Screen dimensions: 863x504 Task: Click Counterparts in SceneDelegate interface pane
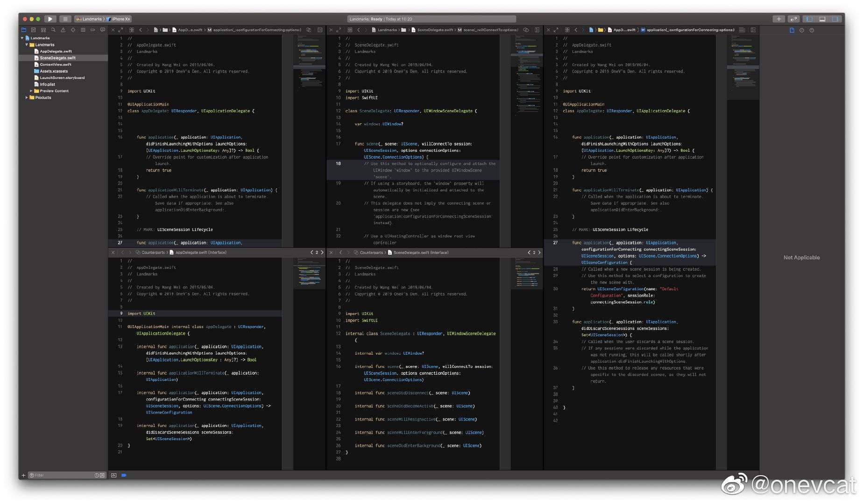pyautogui.click(x=368, y=252)
